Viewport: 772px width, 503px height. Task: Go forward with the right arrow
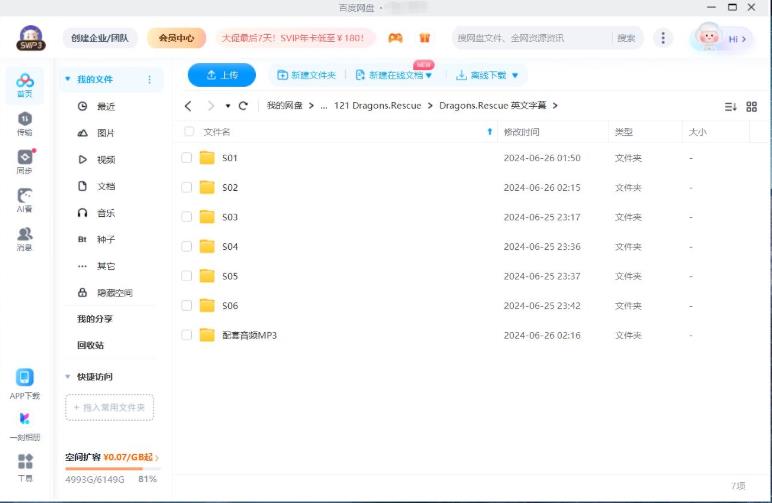pyautogui.click(x=211, y=106)
